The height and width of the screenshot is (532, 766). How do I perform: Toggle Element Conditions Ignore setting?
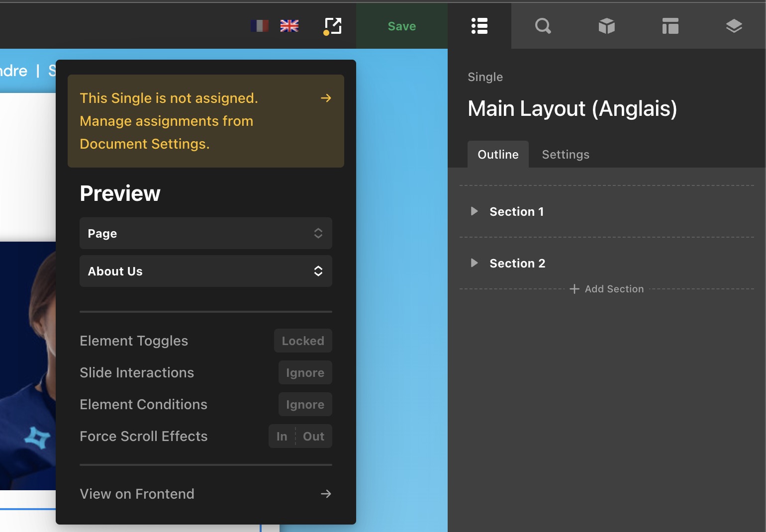coord(305,405)
